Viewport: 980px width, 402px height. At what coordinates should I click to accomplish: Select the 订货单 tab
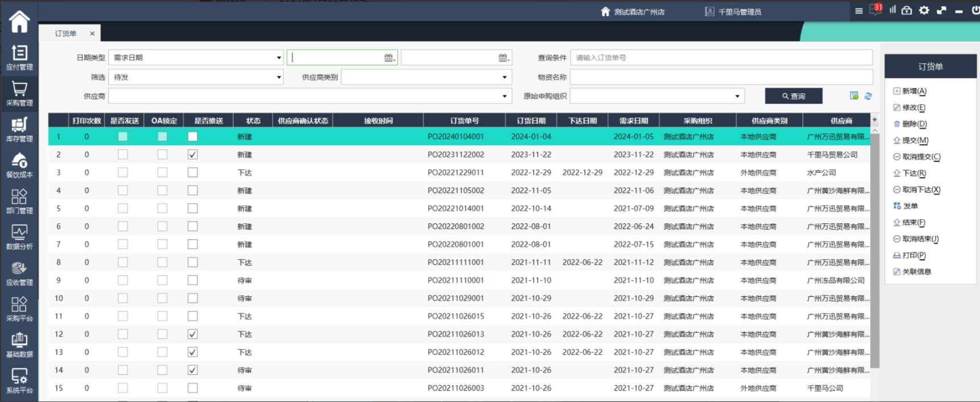(66, 34)
